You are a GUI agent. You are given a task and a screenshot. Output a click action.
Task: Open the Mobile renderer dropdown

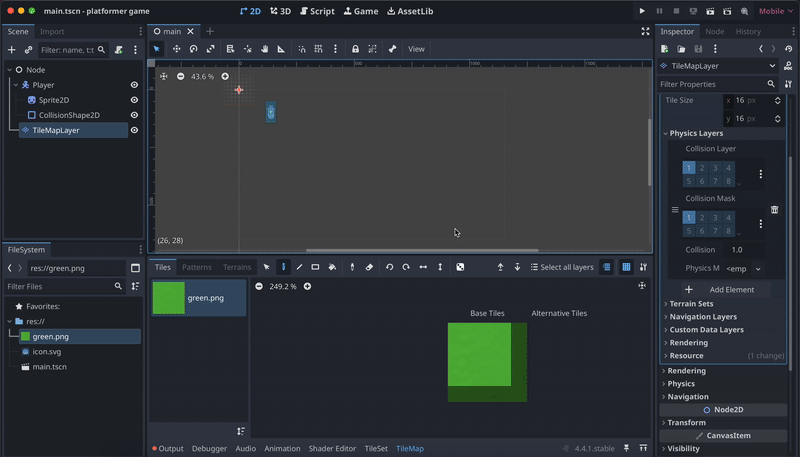771,11
